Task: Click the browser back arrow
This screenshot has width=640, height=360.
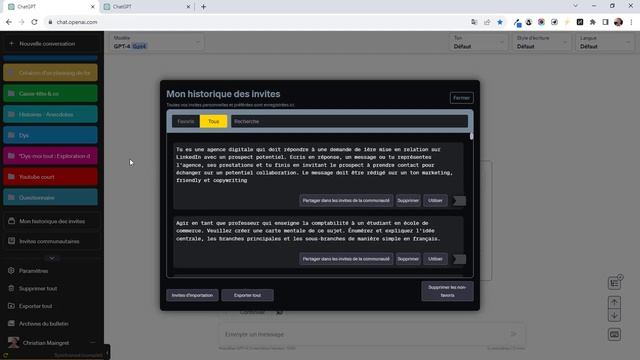Action: click(x=9, y=22)
